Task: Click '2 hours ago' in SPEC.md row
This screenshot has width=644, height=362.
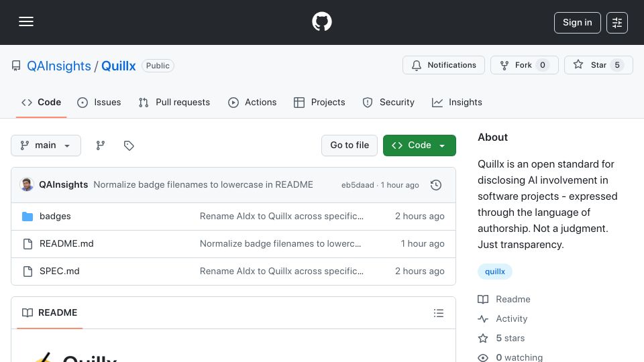Action: pyautogui.click(x=419, y=271)
